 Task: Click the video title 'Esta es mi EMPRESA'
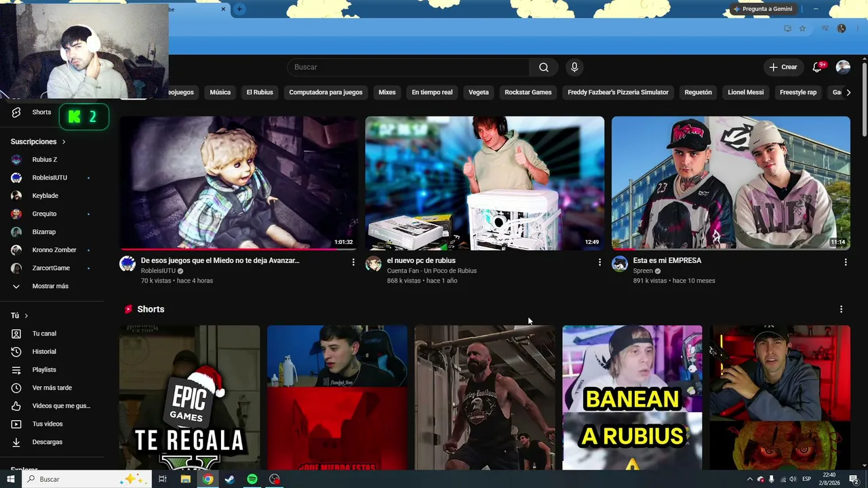click(667, 260)
